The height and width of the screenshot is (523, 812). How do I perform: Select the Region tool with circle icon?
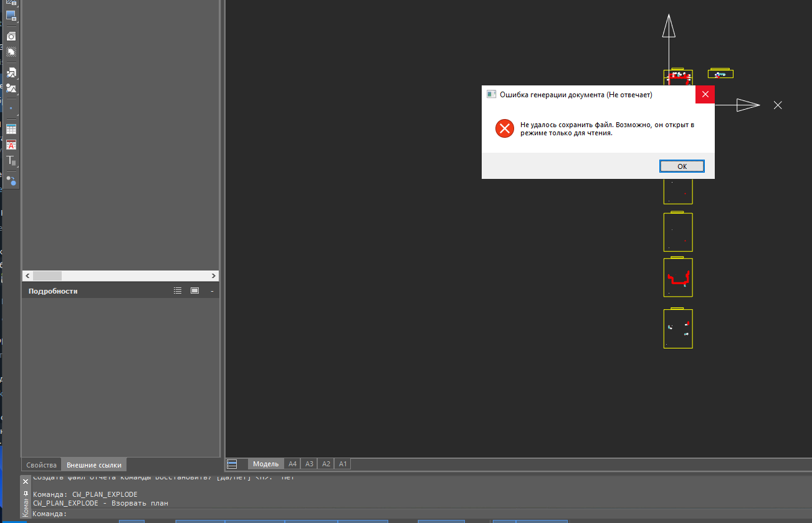point(11,36)
